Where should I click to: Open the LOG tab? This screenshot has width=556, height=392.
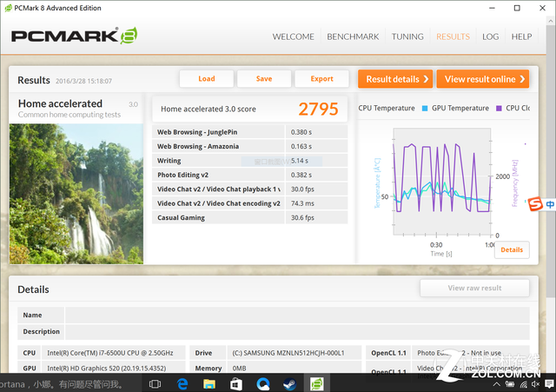(x=490, y=37)
